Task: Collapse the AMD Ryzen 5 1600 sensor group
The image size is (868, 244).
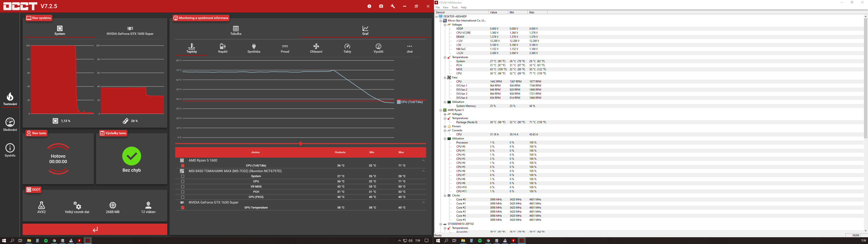Action: pyautogui.click(x=424, y=161)
